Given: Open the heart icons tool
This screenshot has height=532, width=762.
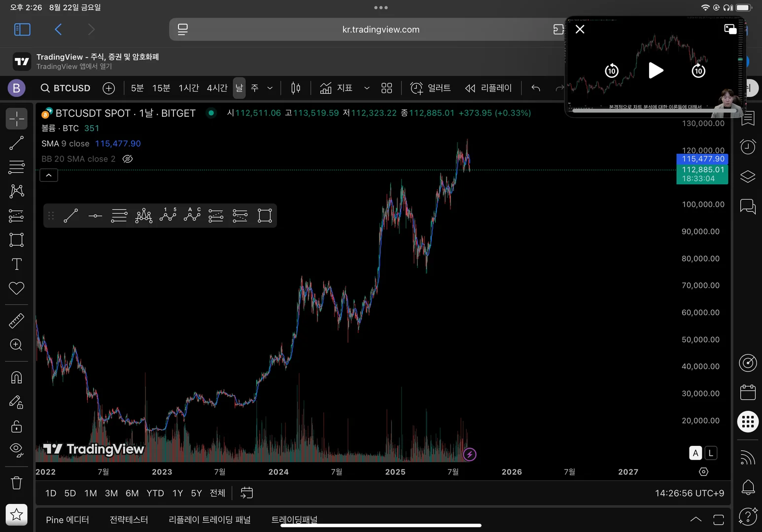Looking at the screenshot, I should (17, 288).
